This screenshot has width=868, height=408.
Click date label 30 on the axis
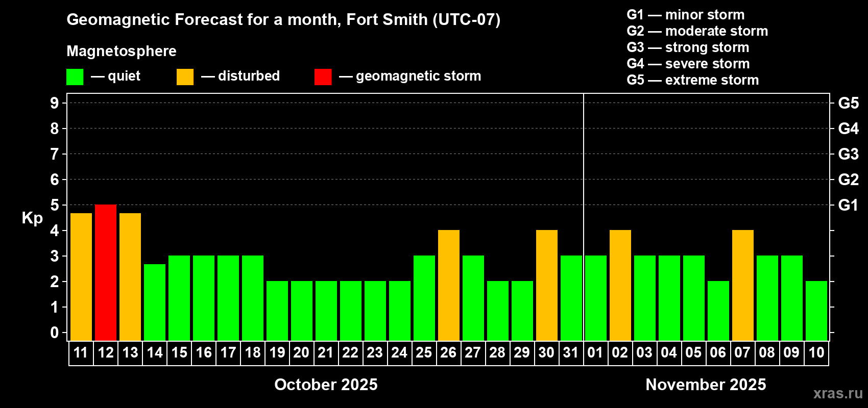click(x=546, y=352)
